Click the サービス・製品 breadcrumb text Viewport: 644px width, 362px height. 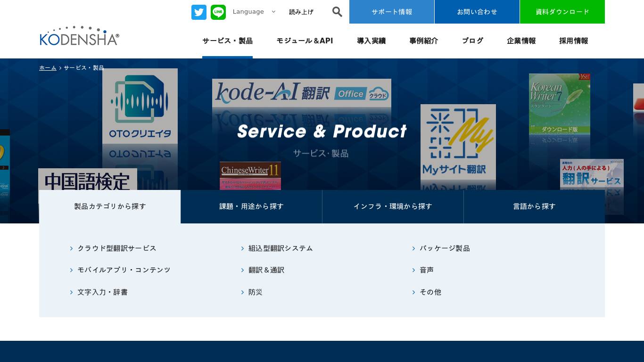(x=84, y=68)
